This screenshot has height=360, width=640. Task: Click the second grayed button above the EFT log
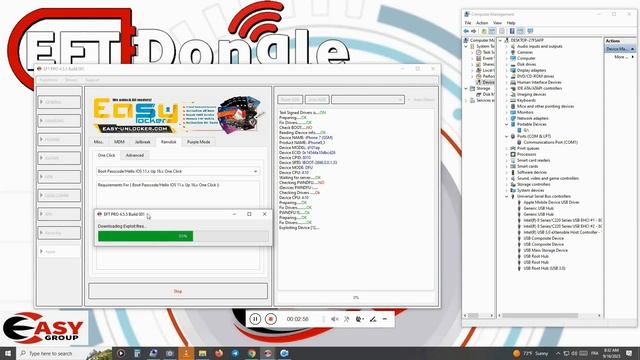pos(317,100)
